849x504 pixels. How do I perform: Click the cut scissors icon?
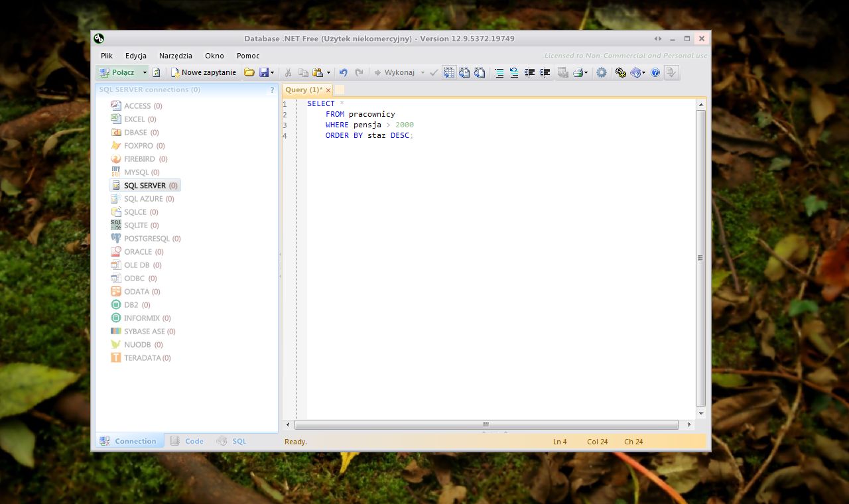coord(288,72)
